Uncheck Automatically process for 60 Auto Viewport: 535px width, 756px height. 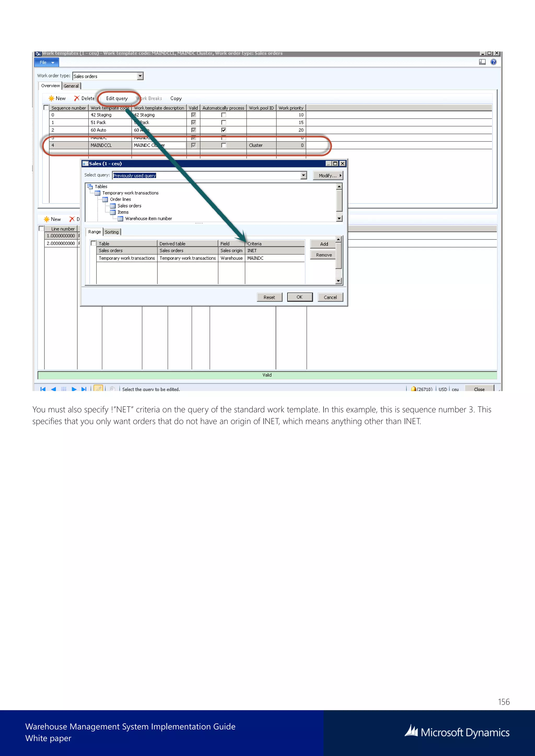point(224,130)
